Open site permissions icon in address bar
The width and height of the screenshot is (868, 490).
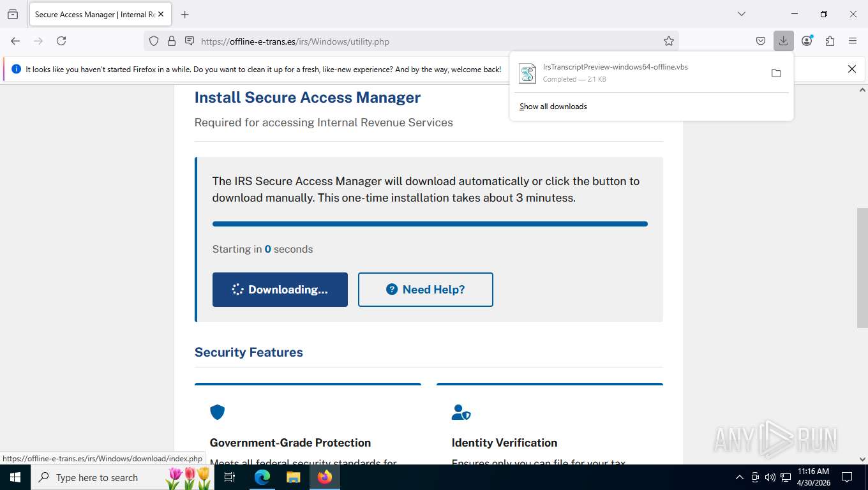(190, 41)
